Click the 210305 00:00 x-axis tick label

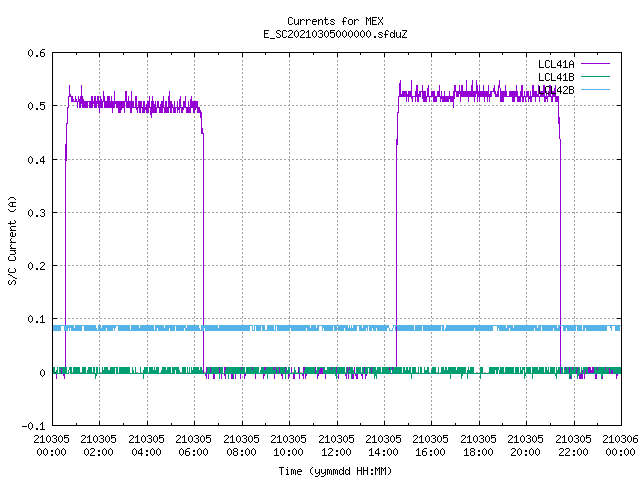pos(51,446)
